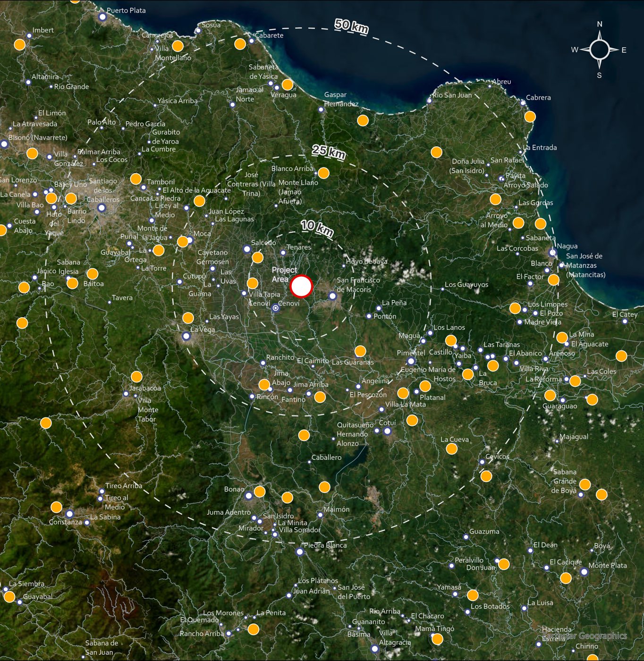The image size is (644, 661).
Task: Select the Monte Plata city marker
Action: pos(584,572)
